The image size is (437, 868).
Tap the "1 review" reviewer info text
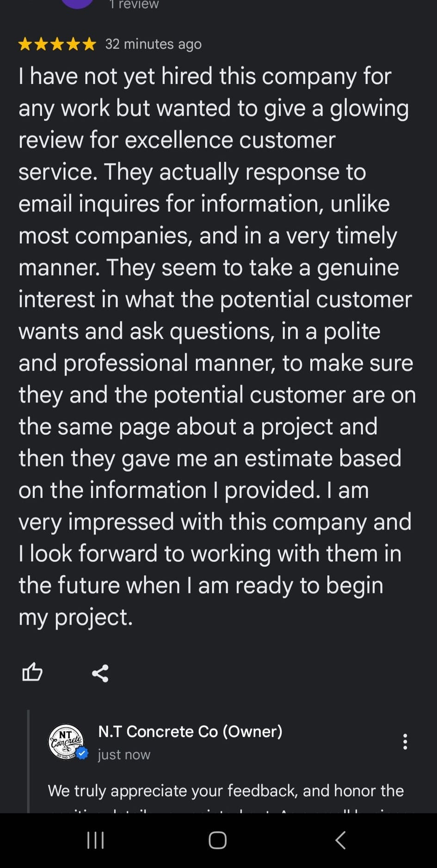click(x=134, y=5)
